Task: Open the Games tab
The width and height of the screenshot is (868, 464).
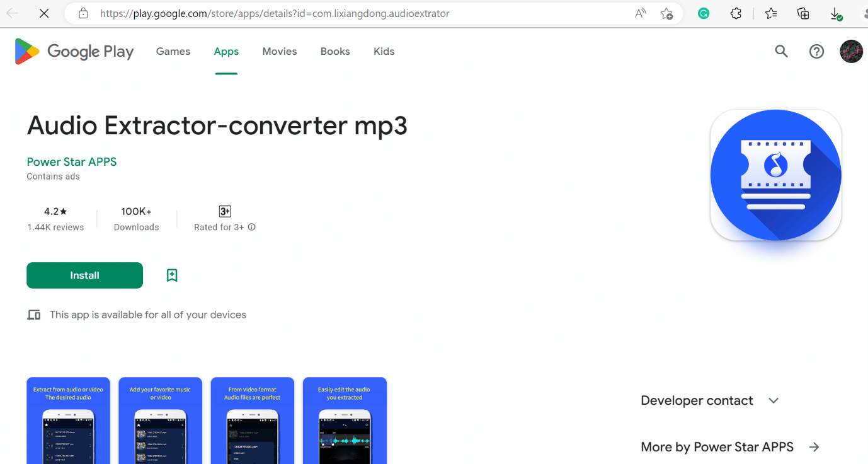Action: 173,52
